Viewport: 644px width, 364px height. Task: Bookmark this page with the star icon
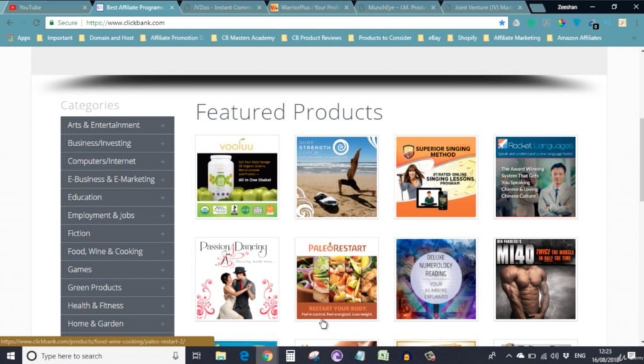(x=502, y=23)
